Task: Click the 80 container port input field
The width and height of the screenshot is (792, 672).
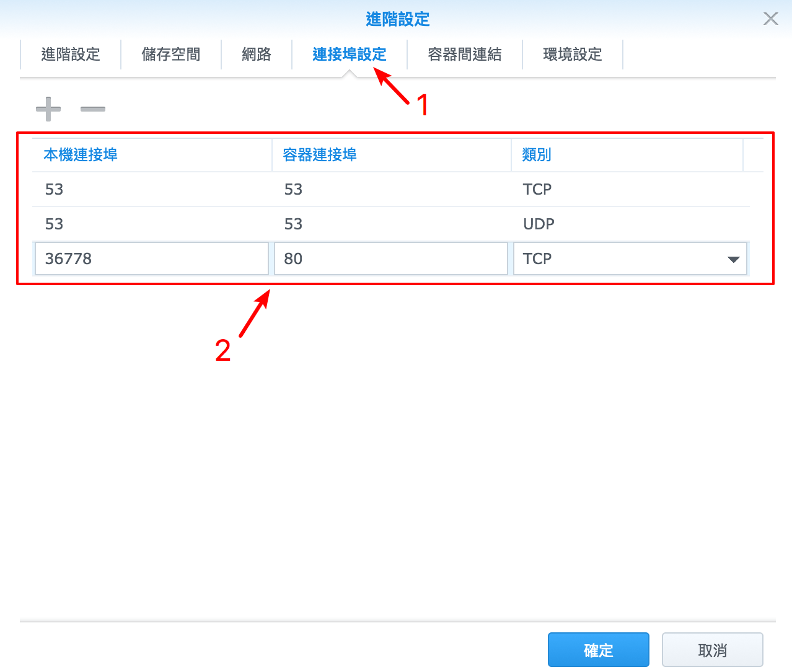Action: [x=390, y=259]
